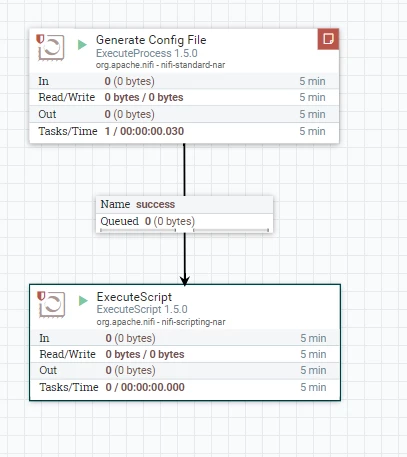The width and height of the screenshot is (407, 457).
Task: Select the Generate Config File processor title
Action: tap(151, 40)
